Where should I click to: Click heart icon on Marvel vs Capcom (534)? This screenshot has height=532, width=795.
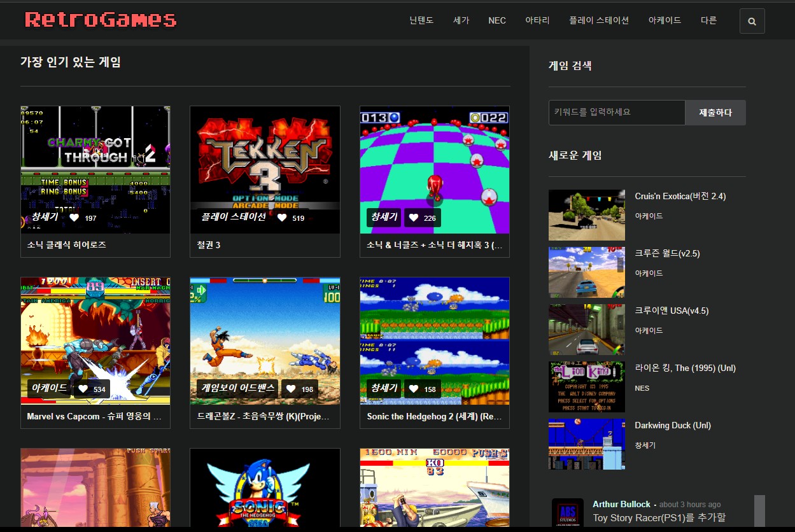coord(83,389)
